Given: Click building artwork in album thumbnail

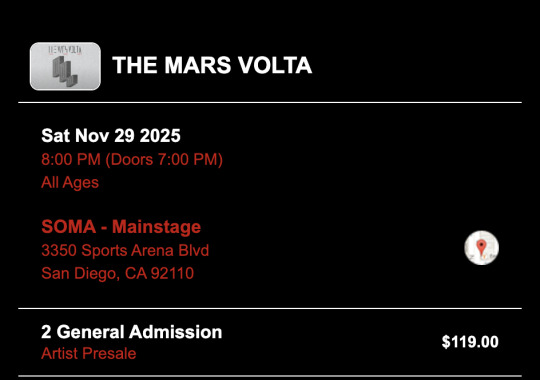Looking at the screenshot, I should [x=65, y=72].
